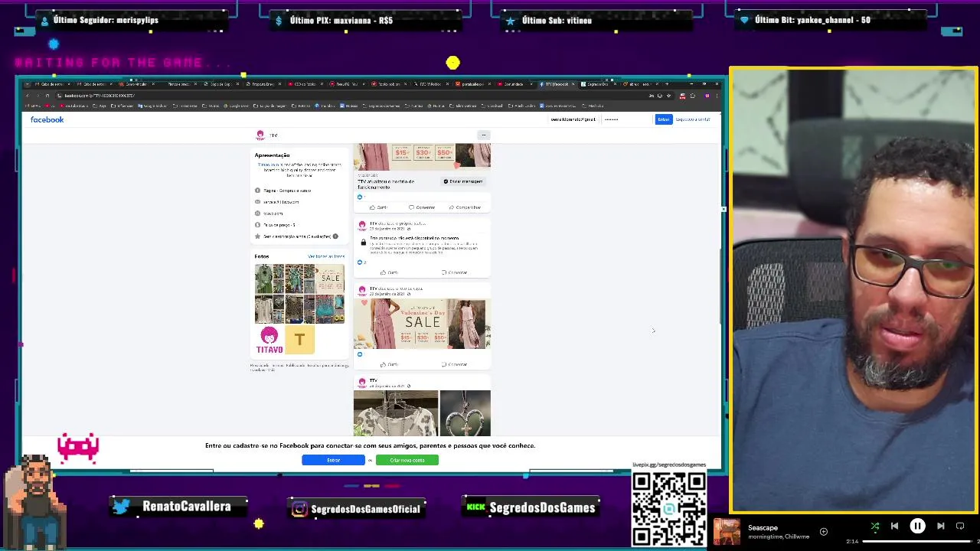Click the TTV avatar on the cover photo post
The height and width of the screenshot is (551, 980).
click(x=362, y=291)
